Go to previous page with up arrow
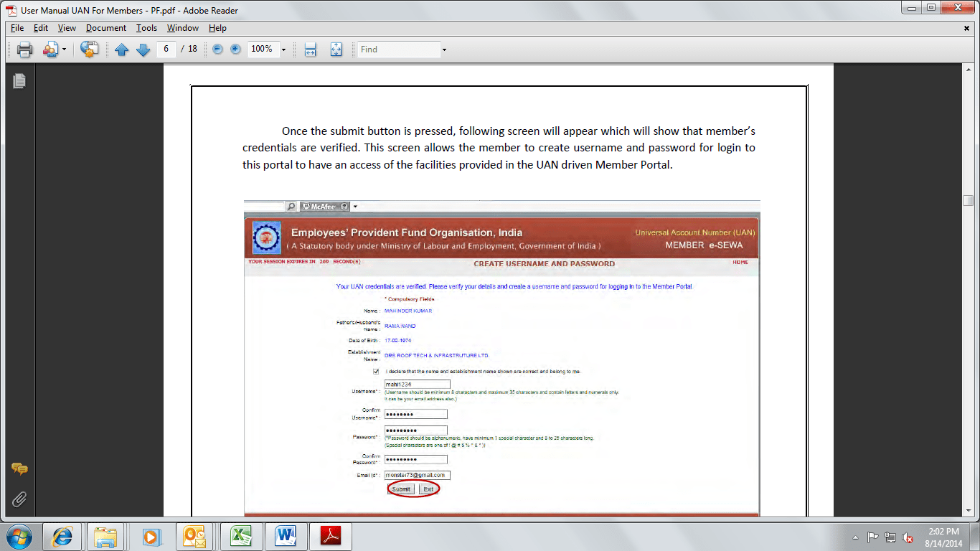The image size is (980, 551). pos(122,50)
